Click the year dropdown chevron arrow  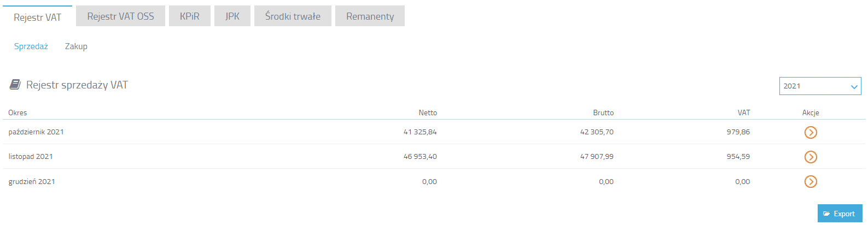tap(854, 87)
